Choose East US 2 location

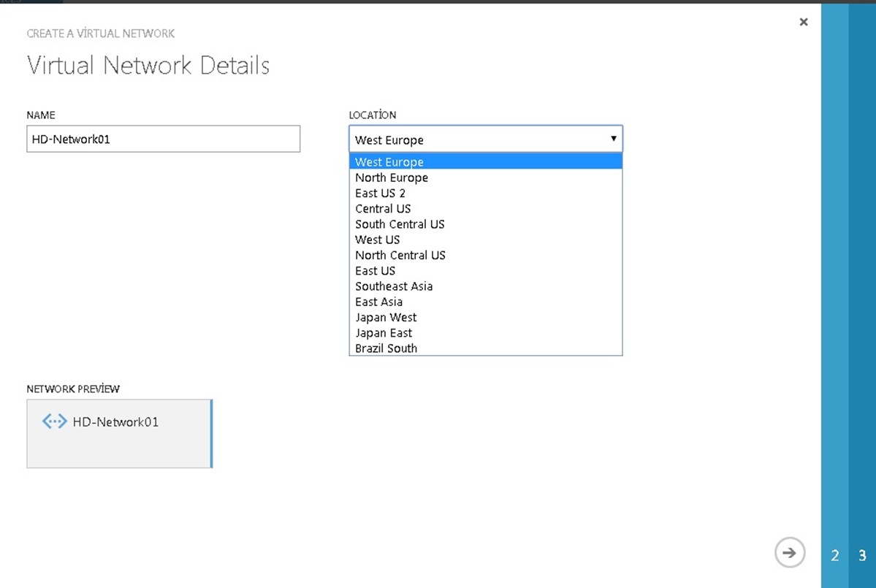[x=485, y=193]
